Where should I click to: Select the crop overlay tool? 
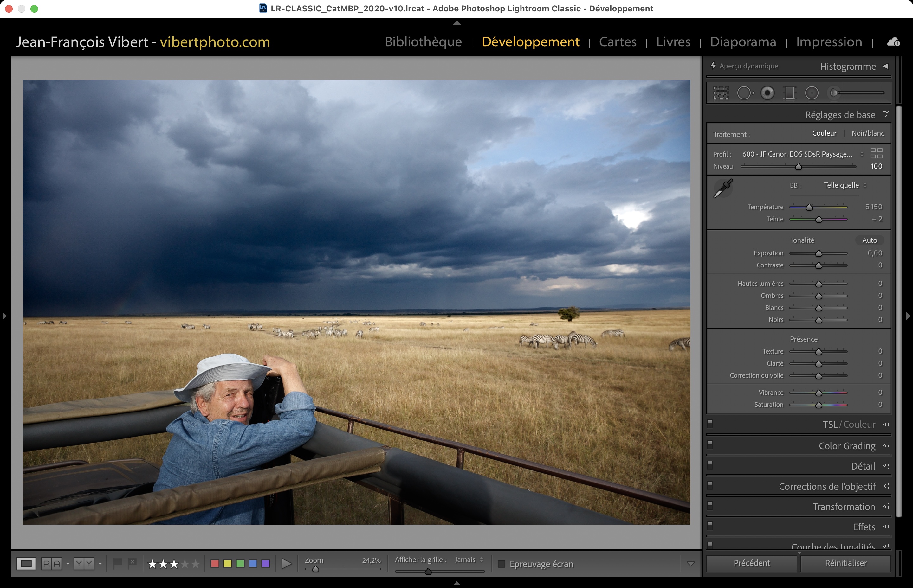tap(721, 93)
